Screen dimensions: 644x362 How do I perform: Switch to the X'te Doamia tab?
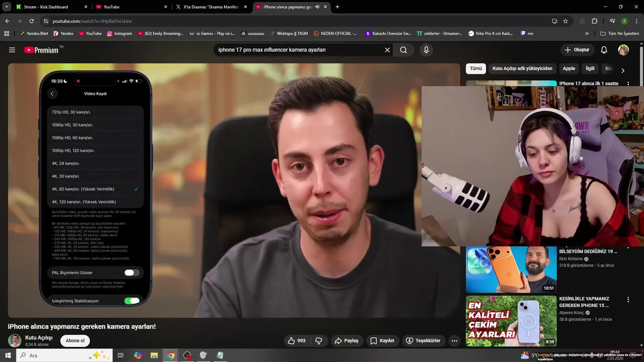click(211, 7)
